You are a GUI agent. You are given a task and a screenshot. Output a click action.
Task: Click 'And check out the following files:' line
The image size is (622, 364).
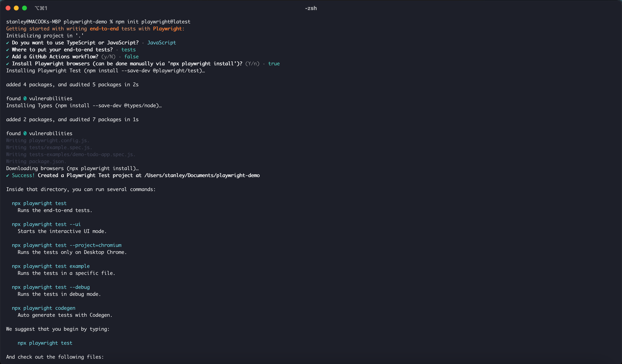coord(55,357)
